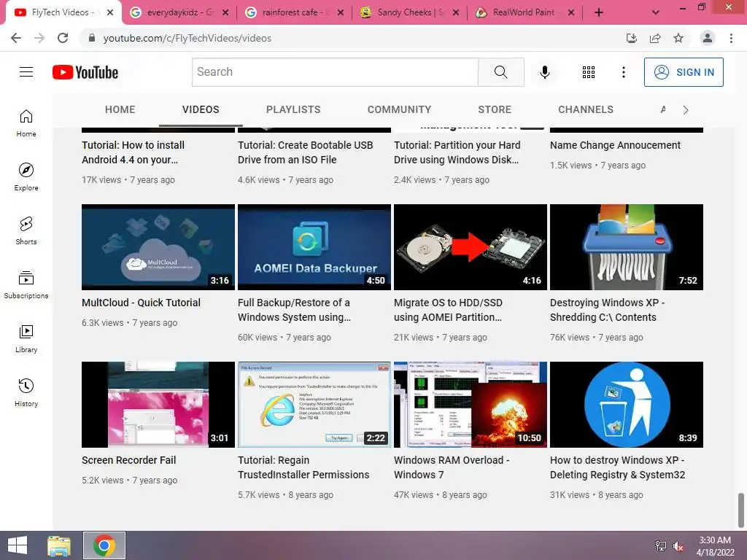Share this page icon
The height and width of the screenshot is (560, 747).
point(655,38)
